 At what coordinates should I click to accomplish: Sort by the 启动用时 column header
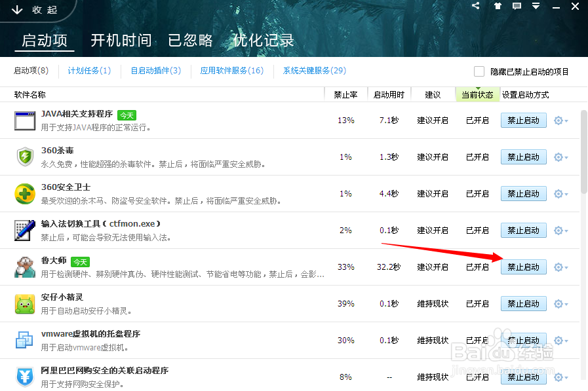pos(389,95)
